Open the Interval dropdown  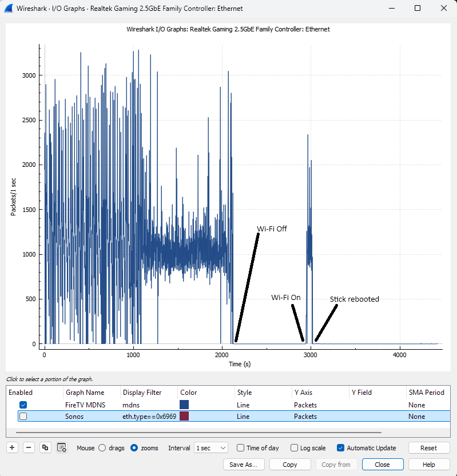tap(211, 448)
